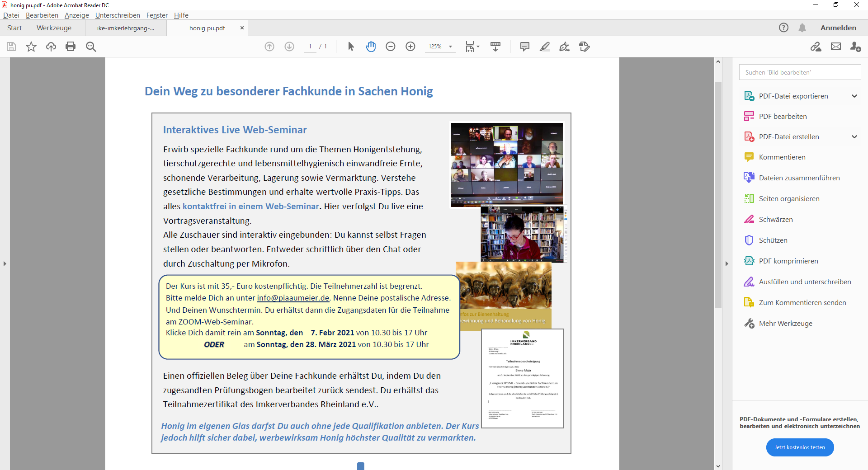
Task: Zoom out with the minus circle icon
Action: 391,47
